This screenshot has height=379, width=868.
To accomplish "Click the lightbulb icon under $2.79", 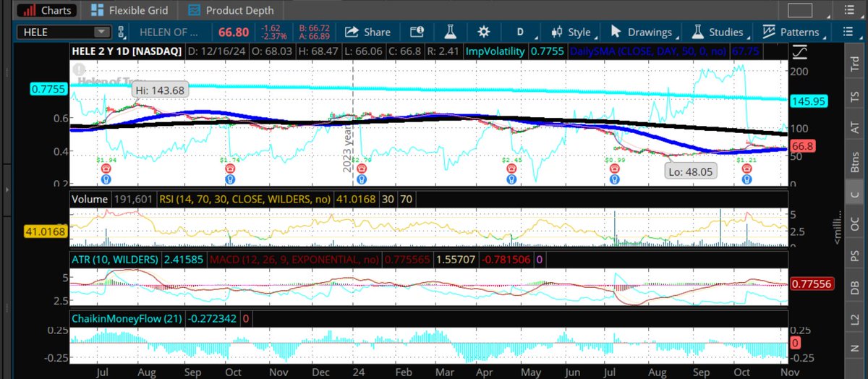I will click(360, 178).
